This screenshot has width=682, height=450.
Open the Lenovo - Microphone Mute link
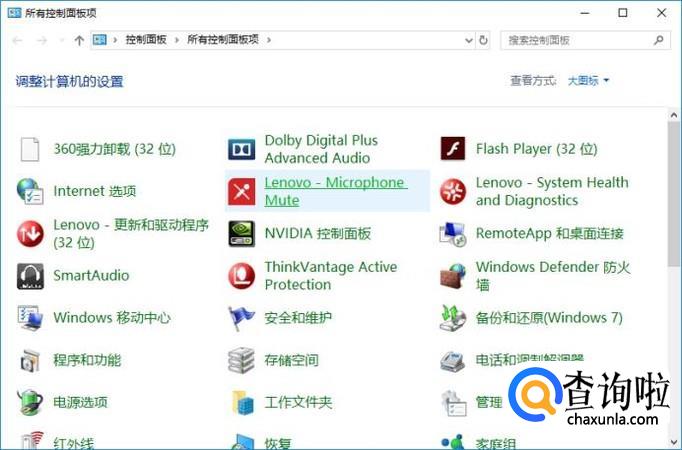click(336, 191)
